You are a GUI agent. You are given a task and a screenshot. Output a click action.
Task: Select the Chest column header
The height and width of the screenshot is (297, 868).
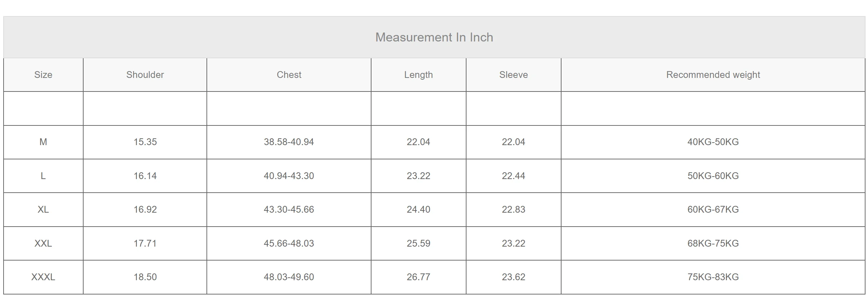pos(289,75)
